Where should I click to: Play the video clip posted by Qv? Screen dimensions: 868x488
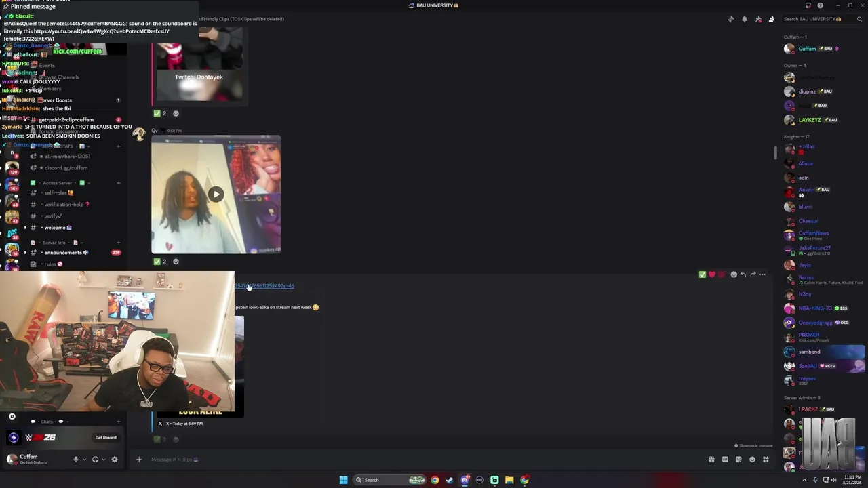[x=216, y=195]
